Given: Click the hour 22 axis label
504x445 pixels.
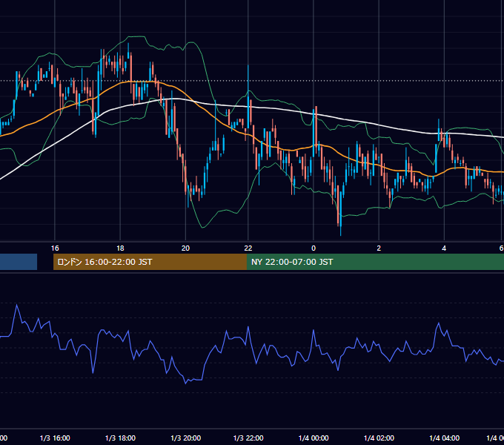Looking at the screenshot, I should (248, 248).
